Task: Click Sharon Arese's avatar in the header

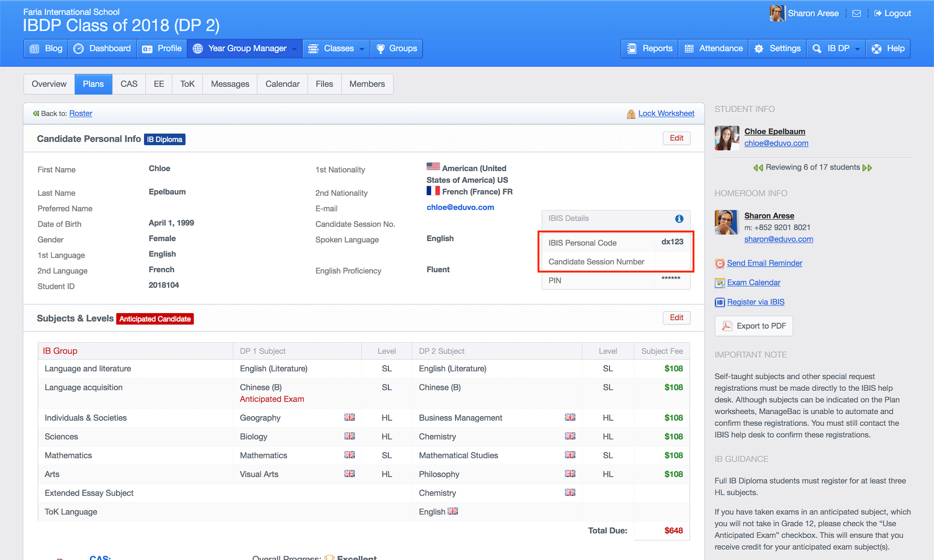Action: click(777, 13)
